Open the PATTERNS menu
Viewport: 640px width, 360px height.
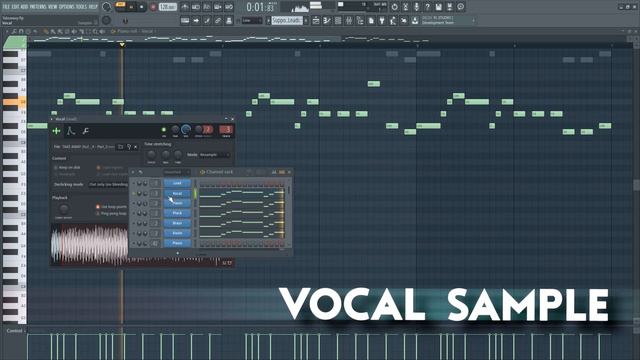[x=38, y=7]
